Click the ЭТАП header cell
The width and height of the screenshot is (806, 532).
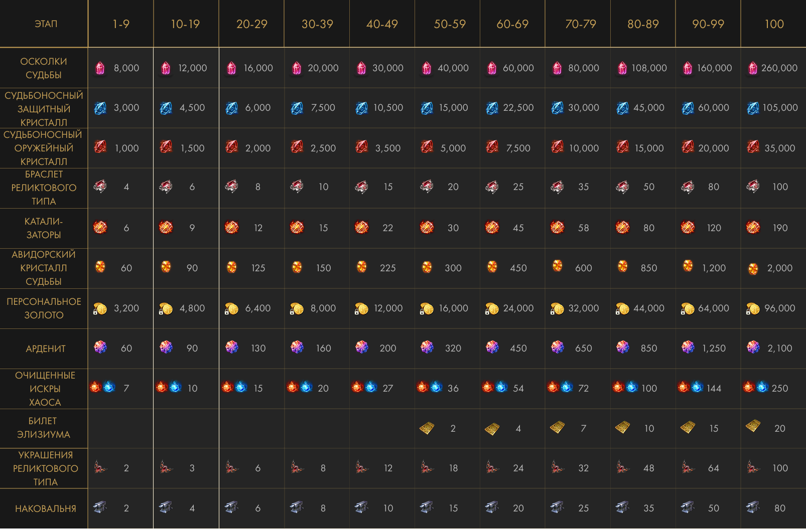pos(46,24)
